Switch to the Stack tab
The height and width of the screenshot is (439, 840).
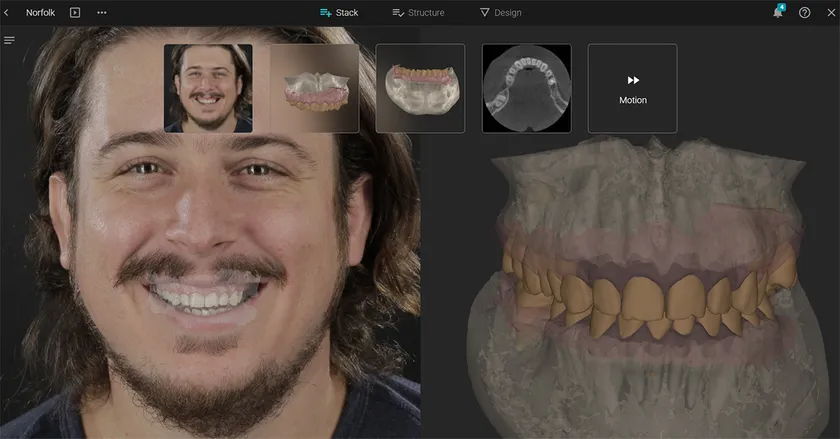point(339,13)
